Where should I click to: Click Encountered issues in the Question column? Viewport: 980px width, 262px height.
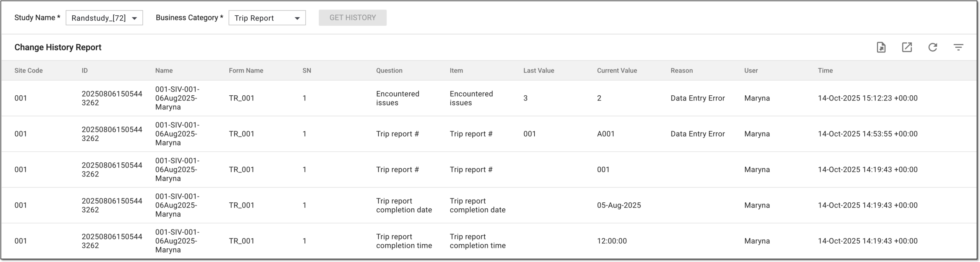tap(397, 98)
